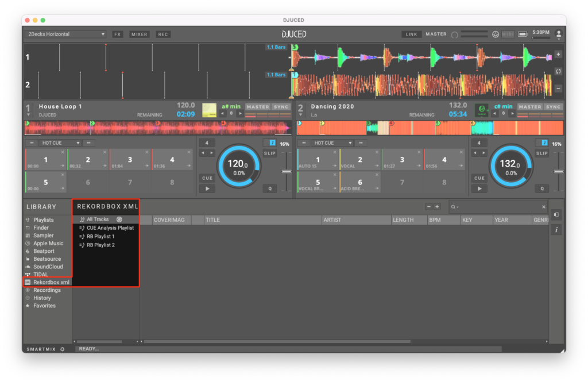Click the CUE button on deck 2
The height and width of the screenshot is (382, 588).
click(x=479, y=178)
